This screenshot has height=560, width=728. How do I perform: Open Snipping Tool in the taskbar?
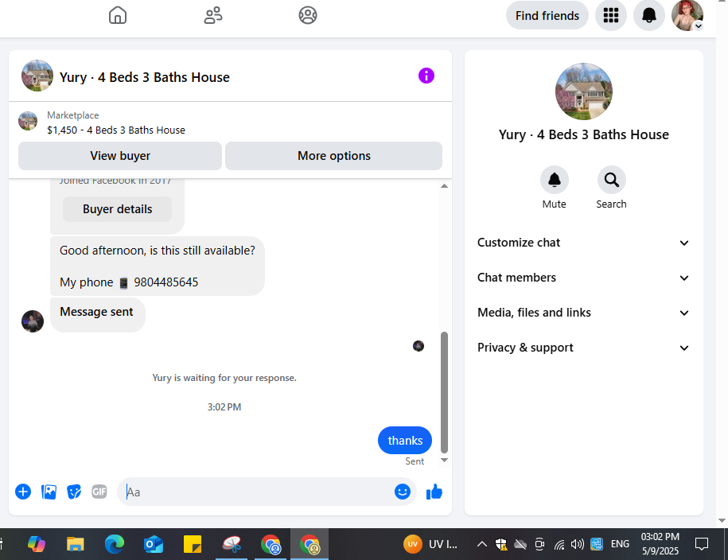click(x=232, y=544)
